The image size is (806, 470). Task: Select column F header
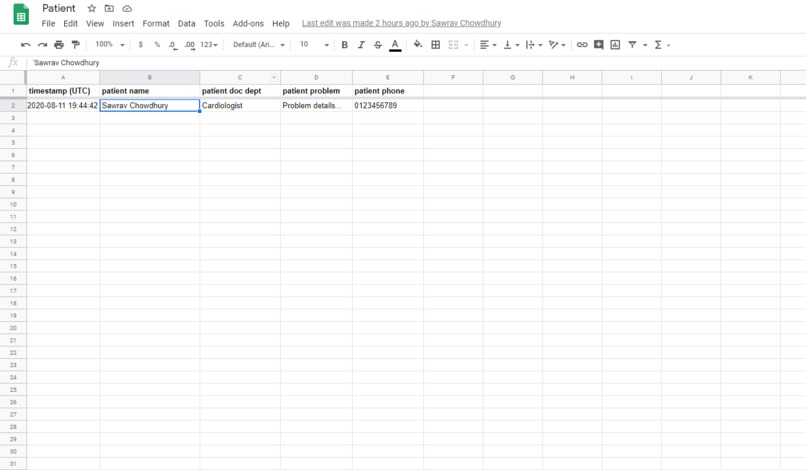click(453, 78)
